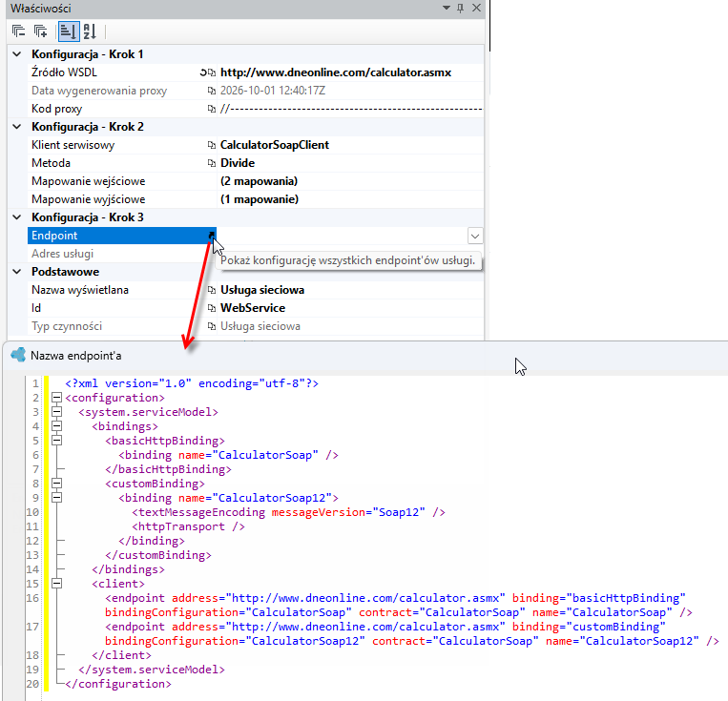Click the icon beside Id WebService

pyautogui.click(x=212, y=308)
